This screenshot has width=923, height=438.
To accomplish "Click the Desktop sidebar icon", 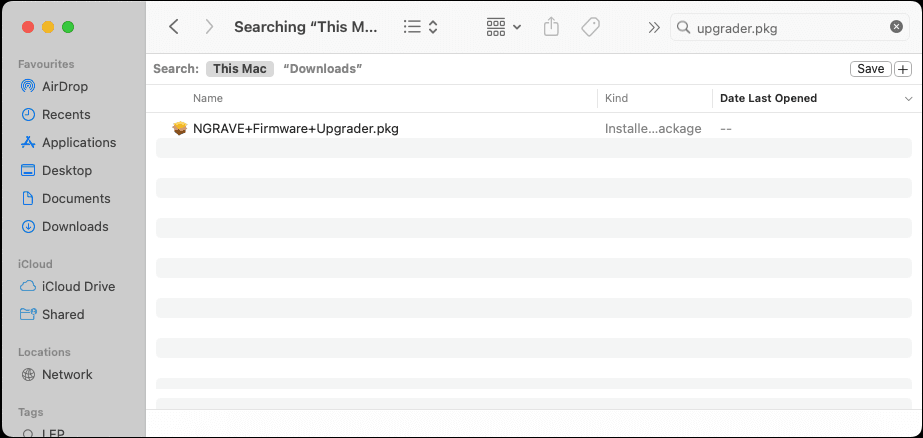I will (28, 170).
